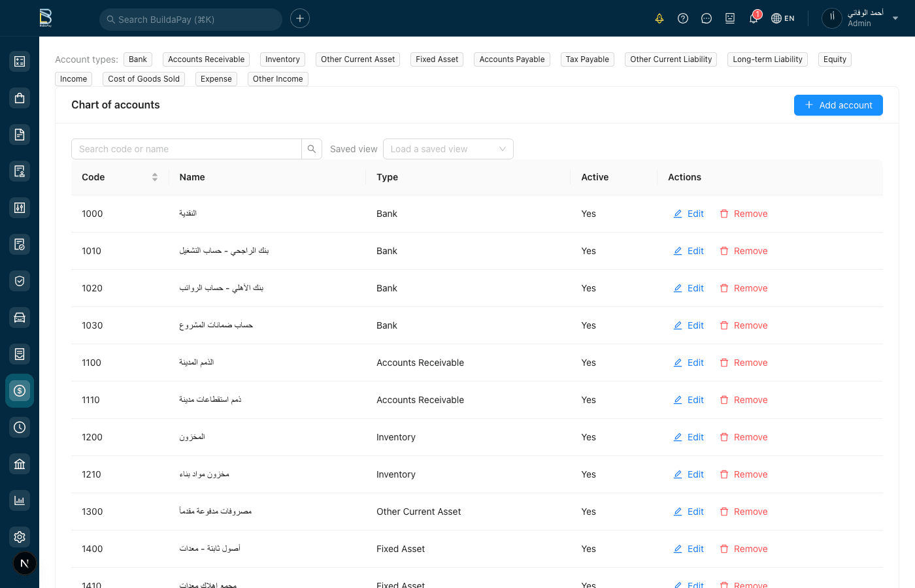Click the Add account button

[x=838, y=105]
